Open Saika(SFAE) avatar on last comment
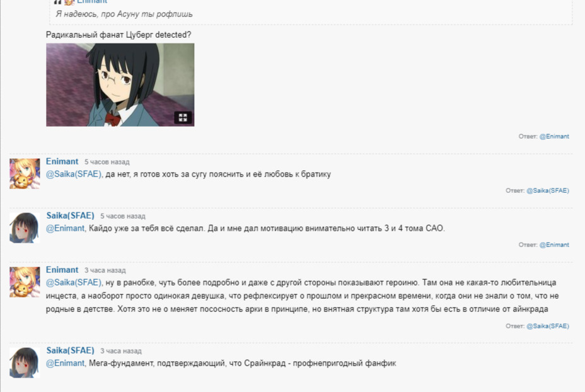This screenshot has width=585, height=392. tap(25, 362)
